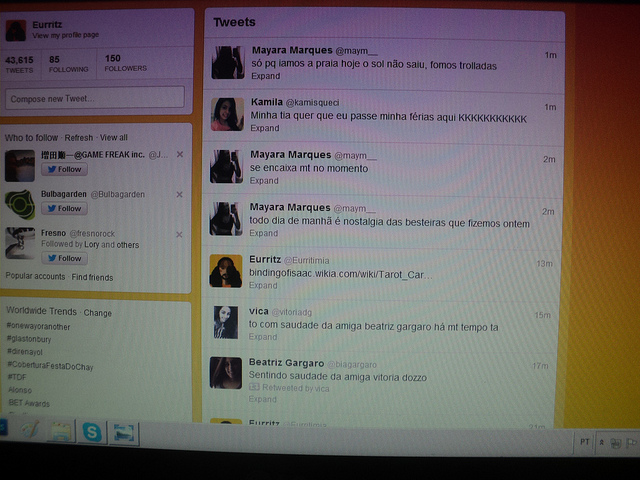The width and height of the screenshot is (640, 480).
Task: Dismiss the GAME FREAK inc. suggestion
Action: point(180,154)
